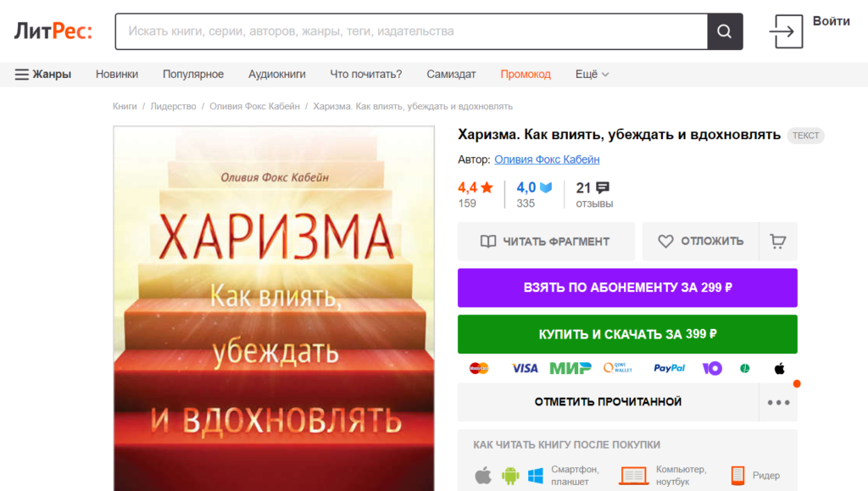
Task: Open the Промокод menu link
Action: [525, 74]
